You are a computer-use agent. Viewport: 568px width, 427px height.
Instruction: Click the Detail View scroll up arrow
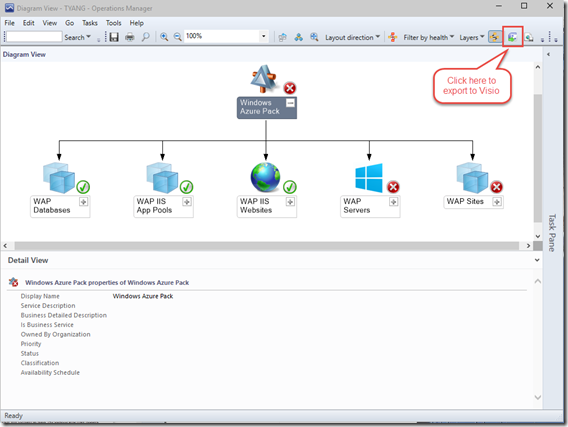click(x=538, y=281)
